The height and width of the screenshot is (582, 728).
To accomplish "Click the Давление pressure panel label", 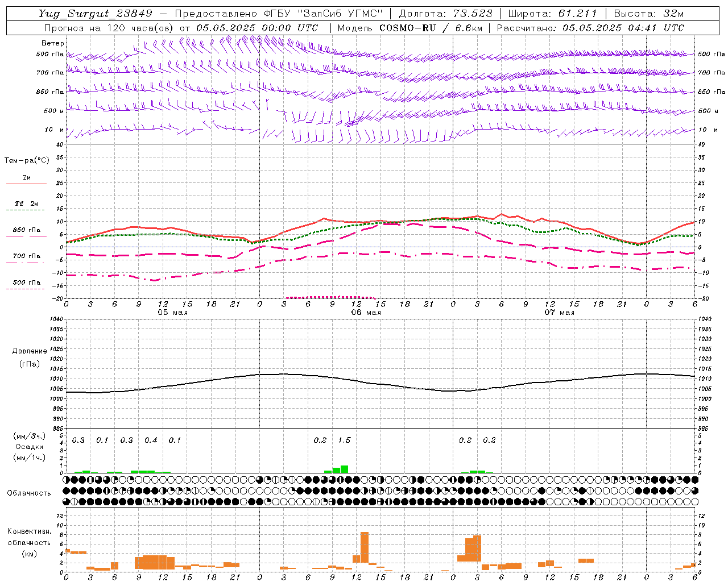I will (x=30, y=351).
